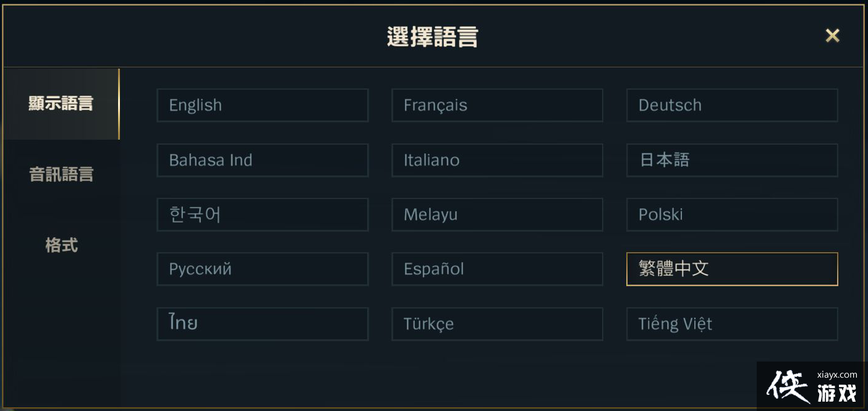Choose Polski from the options
The image size is (868, 411).
(x=732, y=214)
